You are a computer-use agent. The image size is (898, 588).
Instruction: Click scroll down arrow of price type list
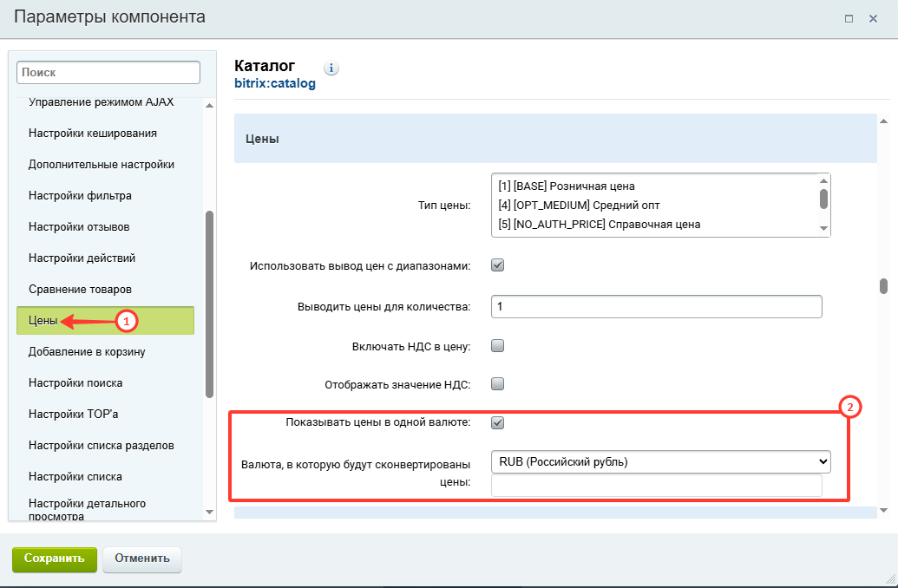tap(823, 228)
